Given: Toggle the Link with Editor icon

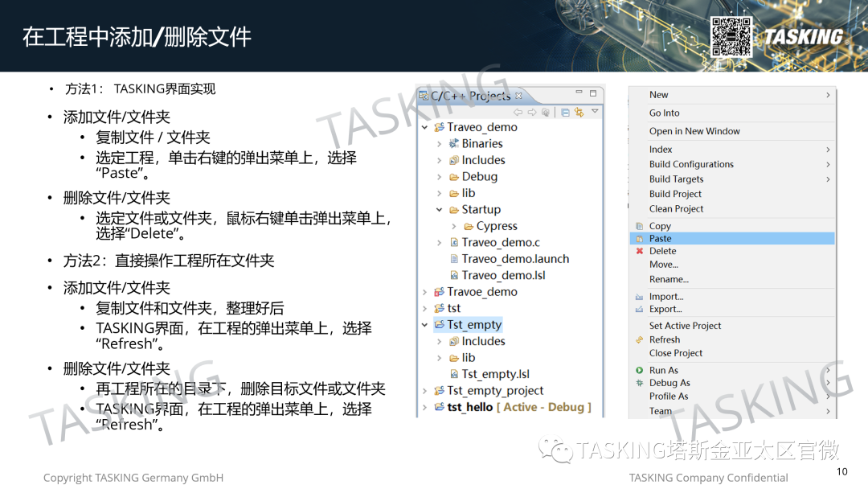Looking at the screenshot, I should pos(579,113).
